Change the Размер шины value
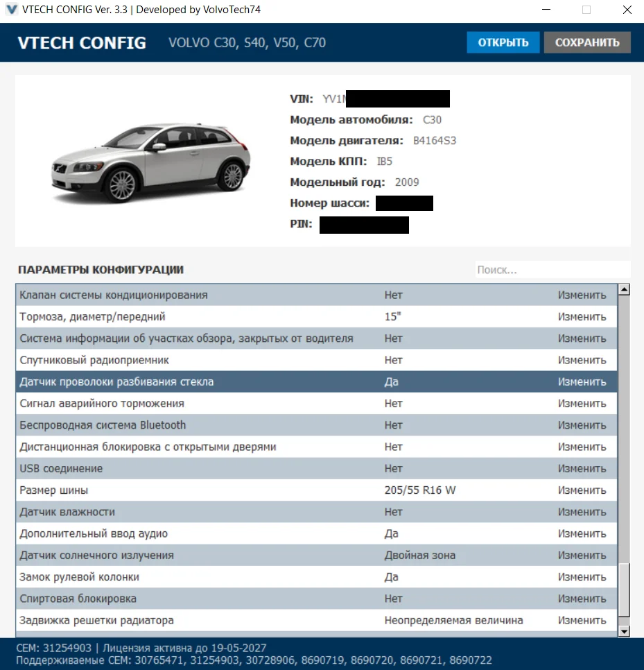Viewport: 644px width, 670px height. [582, 490]
